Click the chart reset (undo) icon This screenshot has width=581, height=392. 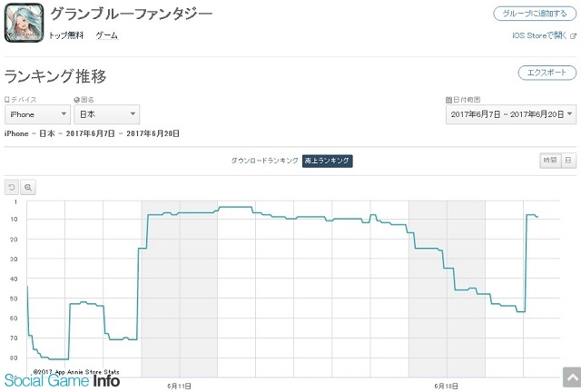pos(12,187)
